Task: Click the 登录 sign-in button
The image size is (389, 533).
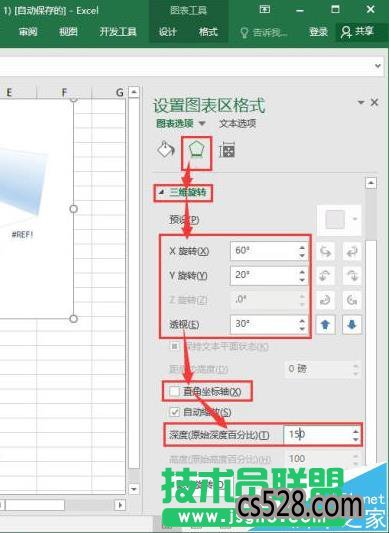Action: [318, 32]
